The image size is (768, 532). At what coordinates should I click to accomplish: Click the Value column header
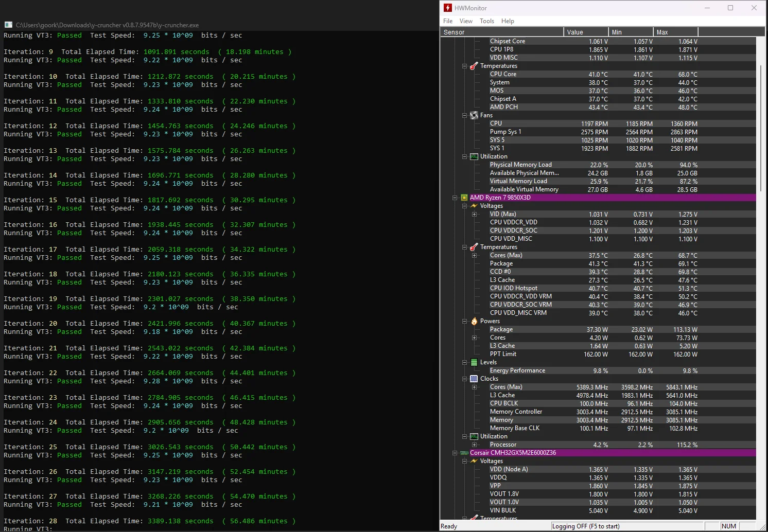pos(586,32)
